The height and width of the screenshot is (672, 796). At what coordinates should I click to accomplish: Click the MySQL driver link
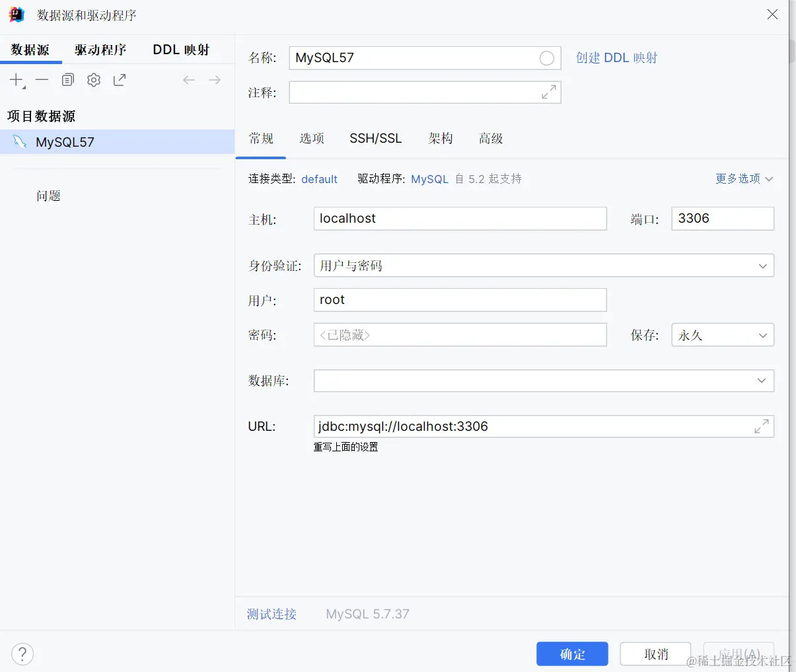click(429, 179)
